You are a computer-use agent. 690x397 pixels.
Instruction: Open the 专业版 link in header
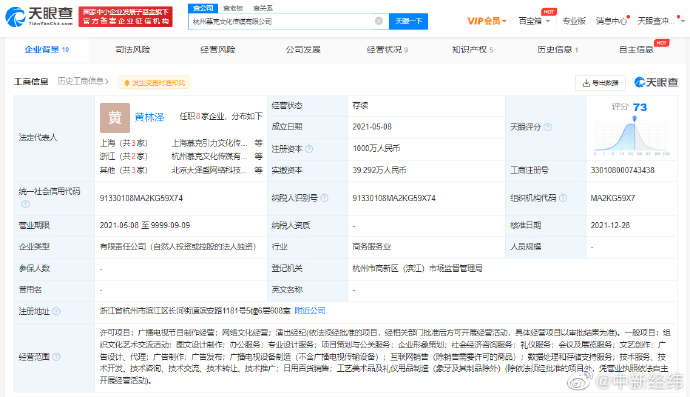coord(574,21)
